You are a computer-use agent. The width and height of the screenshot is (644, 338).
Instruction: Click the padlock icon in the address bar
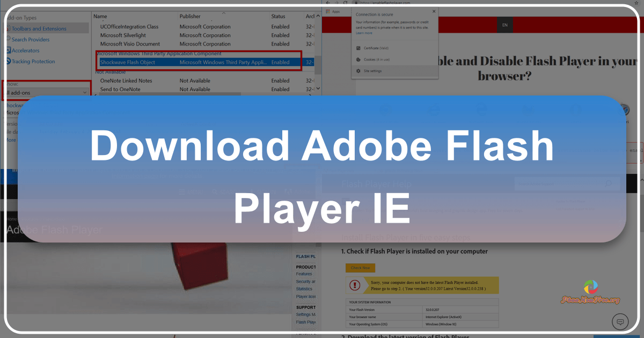click(356, 3)
